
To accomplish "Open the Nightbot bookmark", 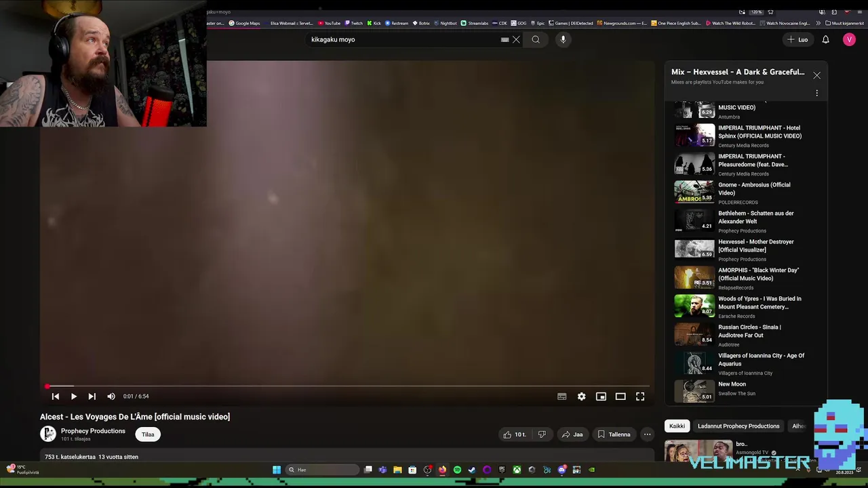I will (x=445, y=23).
